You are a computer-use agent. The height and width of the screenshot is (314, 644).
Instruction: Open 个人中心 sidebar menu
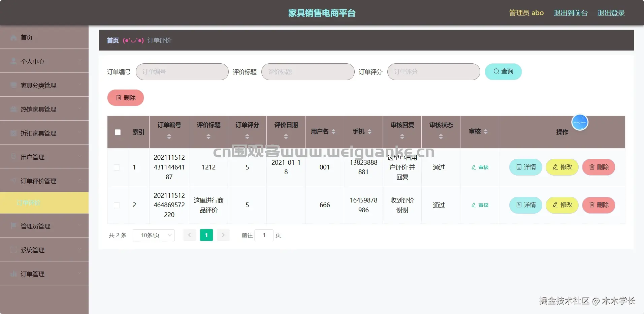(44, 61)
